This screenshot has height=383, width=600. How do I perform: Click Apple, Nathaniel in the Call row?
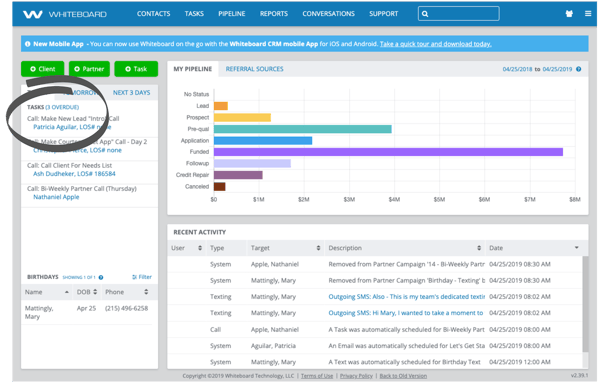coord(275,329)
